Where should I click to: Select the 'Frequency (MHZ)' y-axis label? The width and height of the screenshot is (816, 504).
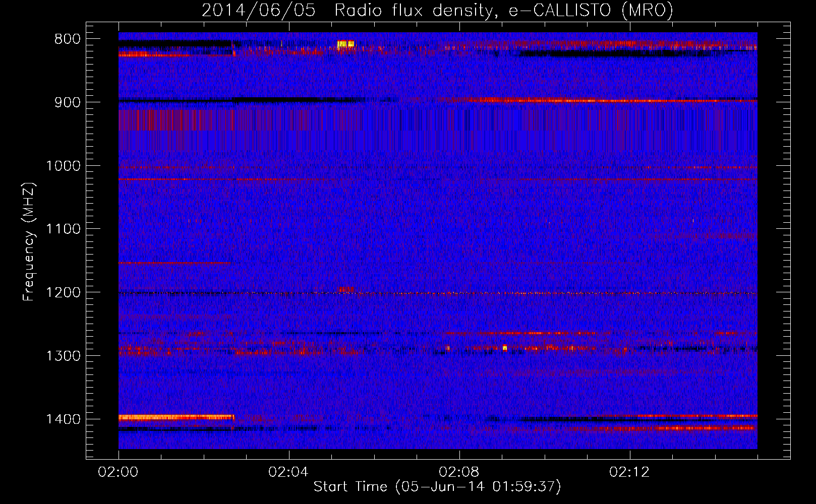point(29,242)
